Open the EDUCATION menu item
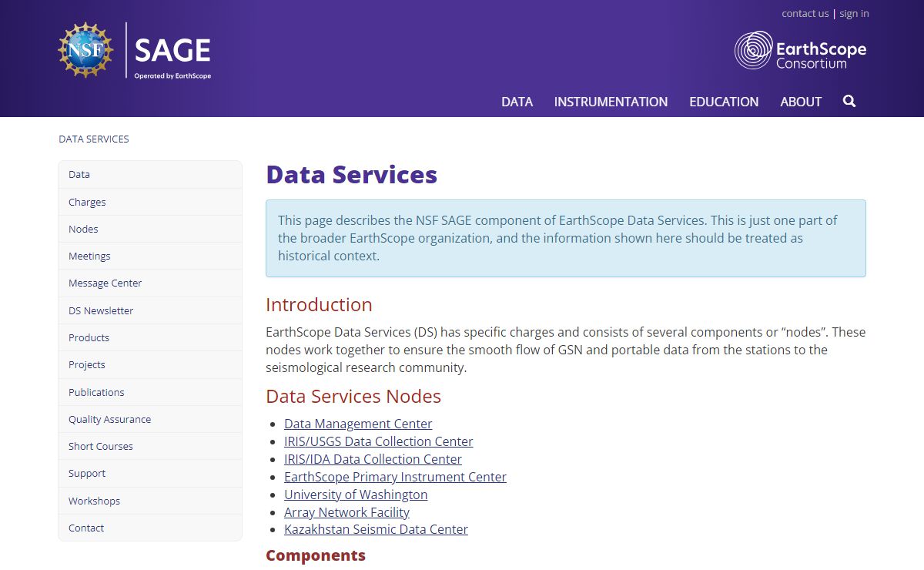The height and width of the screenshot is (570, 924). (x=724, y=102)
